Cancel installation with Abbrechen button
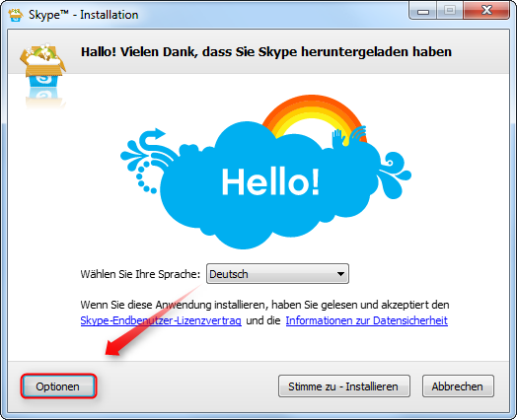The width and height of the screenshot is (517, 420). pos(458,386)
